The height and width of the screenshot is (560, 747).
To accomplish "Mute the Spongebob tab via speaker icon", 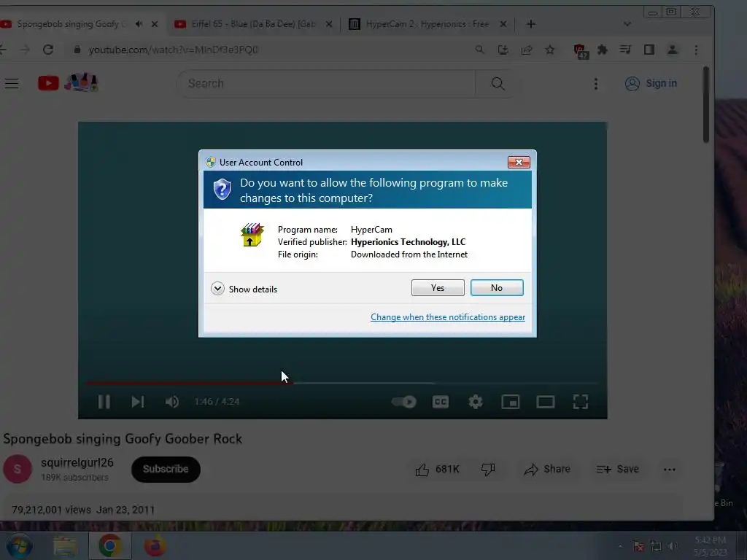I will (139, 24).
